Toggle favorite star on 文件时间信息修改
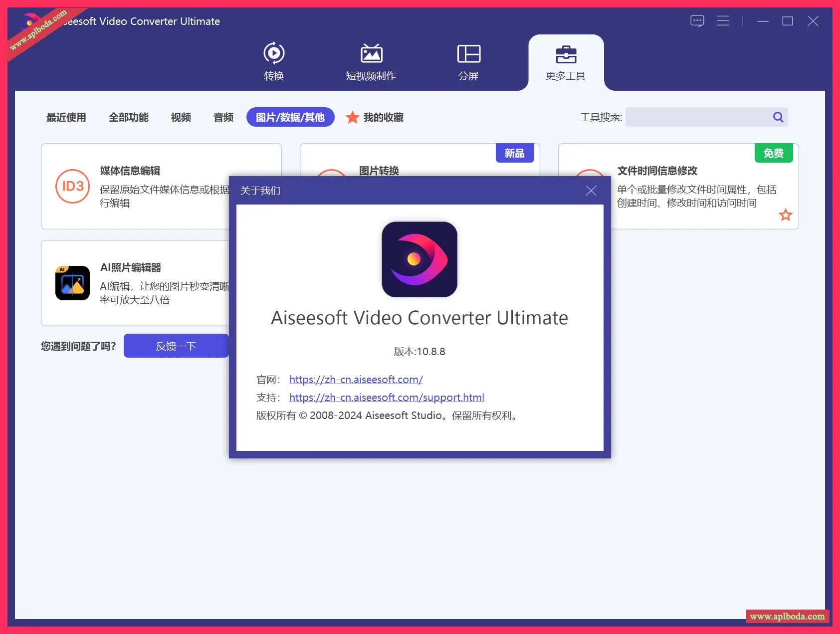The width and height of the screenshot is (840, 634). pyautogui.click(x=785, y=215)
